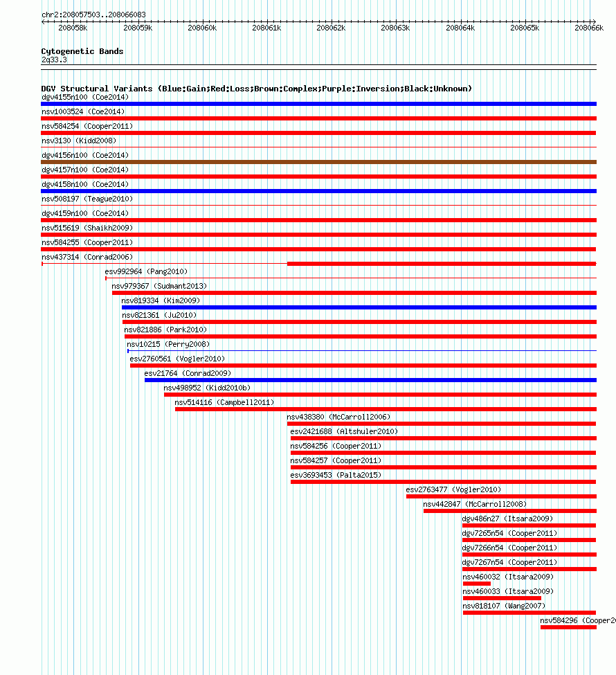616x675 pixels.
Task: Select dgv7265n54 (Cooper2011) label
Action: (x=509, y=534)
